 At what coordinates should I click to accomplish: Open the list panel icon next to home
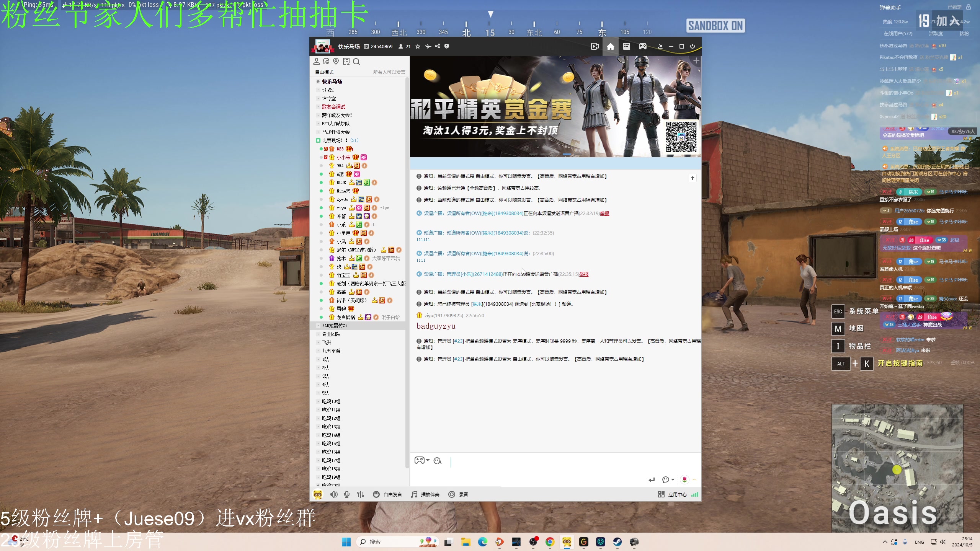coord(626,46)
